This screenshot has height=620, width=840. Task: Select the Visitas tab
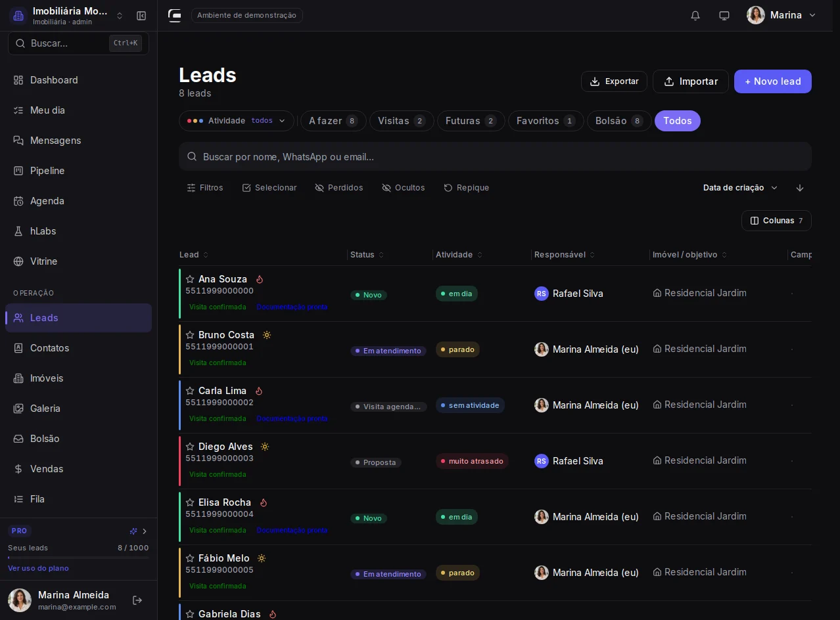[x=402, y=121]
